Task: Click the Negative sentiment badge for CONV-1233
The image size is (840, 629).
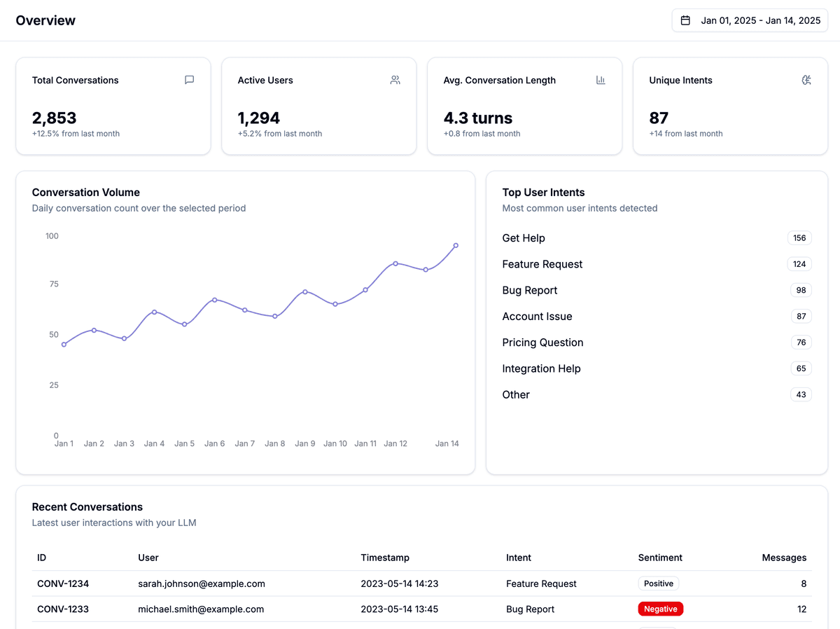Action: tap(660, 609)
